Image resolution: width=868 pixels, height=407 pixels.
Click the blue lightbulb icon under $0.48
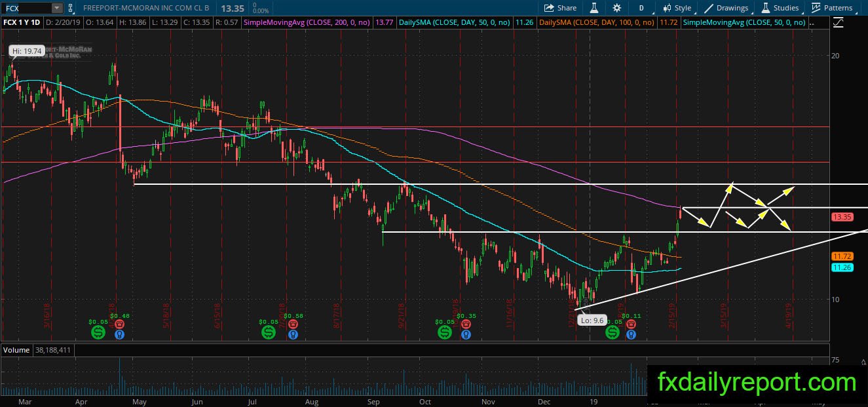click(119, 334)
